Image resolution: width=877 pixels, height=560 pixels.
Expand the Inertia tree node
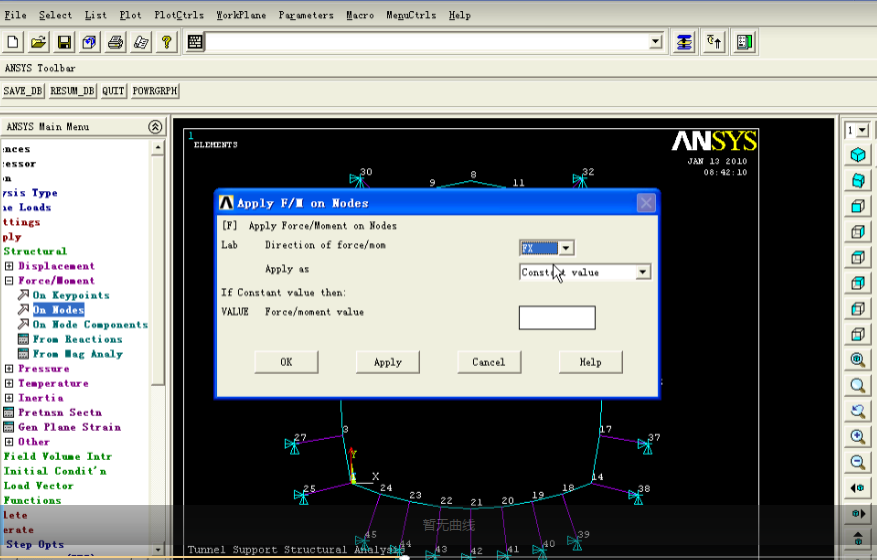pos(9,398)
